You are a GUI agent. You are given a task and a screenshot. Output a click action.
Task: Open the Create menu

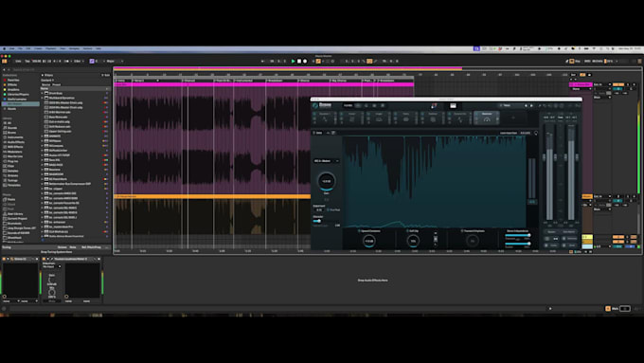pyautogui.click(x=38, y=48)
